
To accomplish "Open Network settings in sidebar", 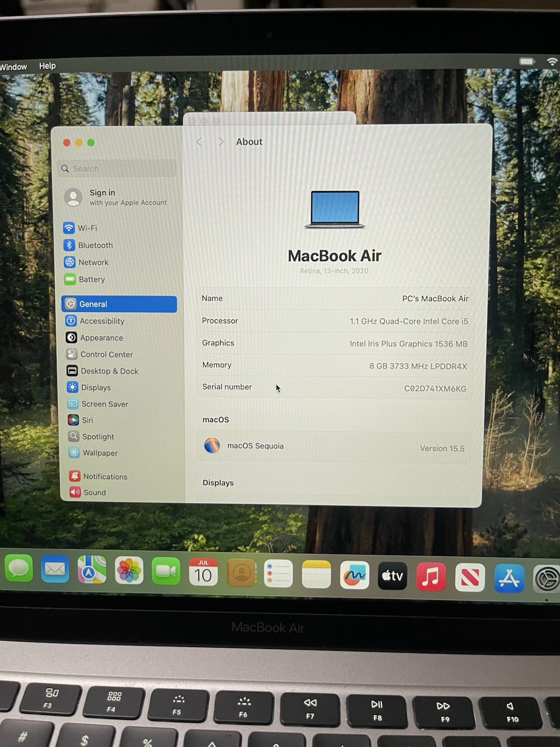I will click(x=86, y=262).
